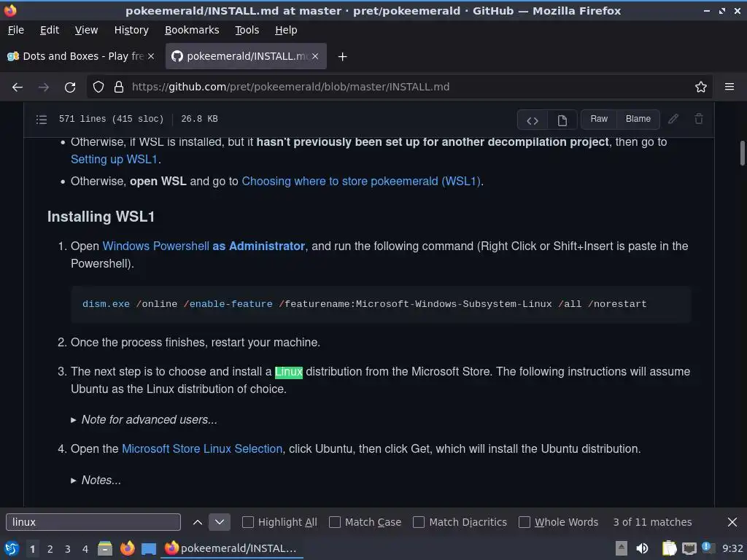Viewport: 747px width, 560px height.
Task: Click the padlock site security icon
Action: pyautogui.click(x=119, y=87)
